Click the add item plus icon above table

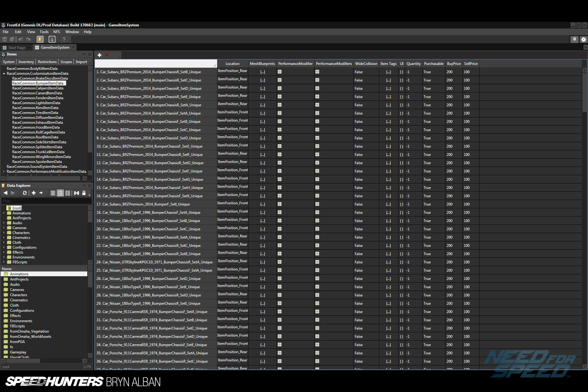point(100,55)
